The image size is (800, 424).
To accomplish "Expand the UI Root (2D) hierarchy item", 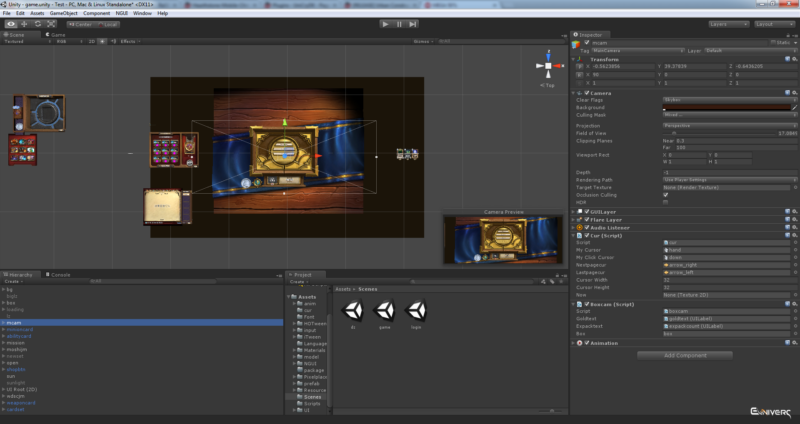I will point(4,389).
